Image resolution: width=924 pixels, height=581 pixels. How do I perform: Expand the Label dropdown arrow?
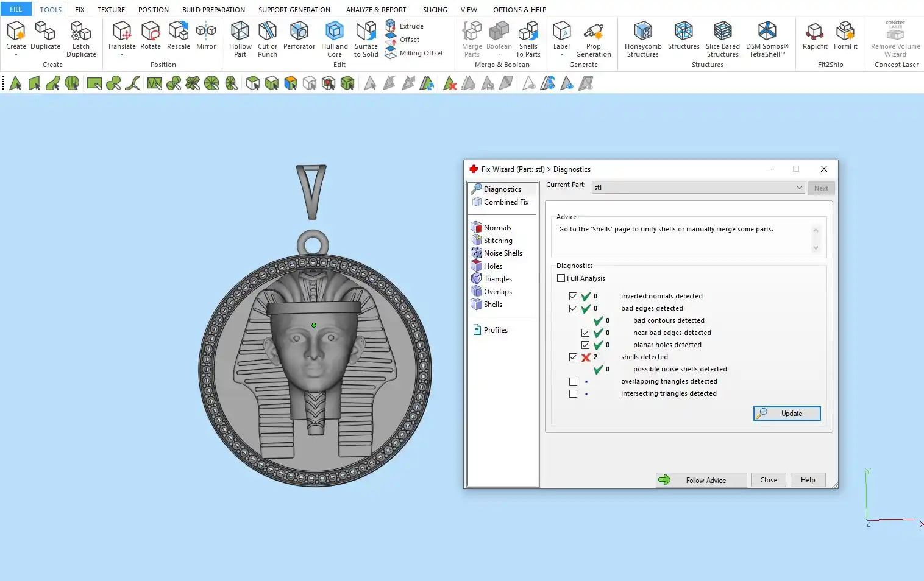pos(561,55)
